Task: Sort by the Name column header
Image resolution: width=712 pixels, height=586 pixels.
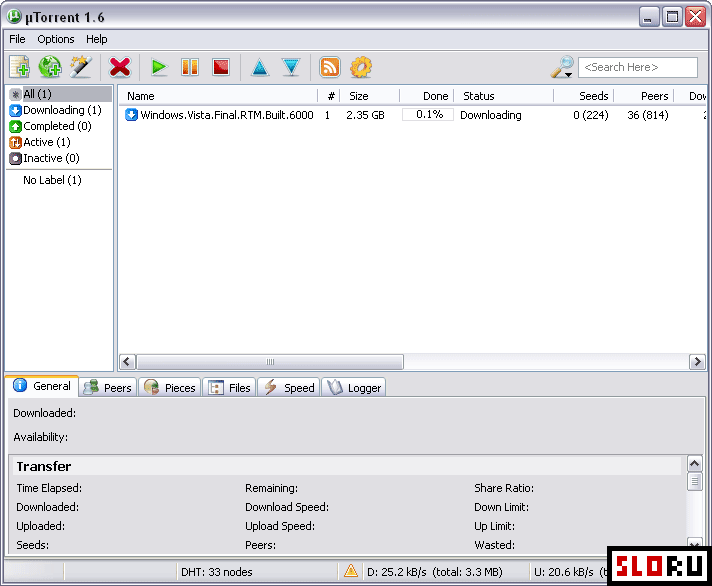Action: pos(218,96)
